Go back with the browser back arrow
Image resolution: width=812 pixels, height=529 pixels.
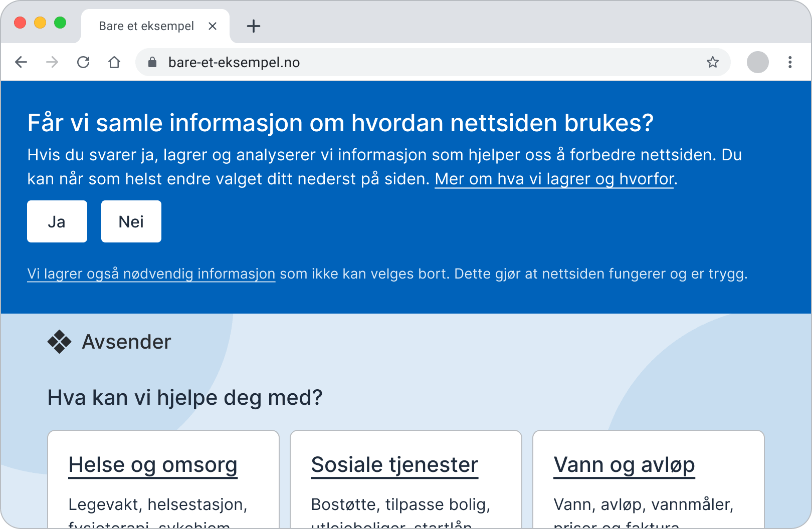click(x=21, y=62)
